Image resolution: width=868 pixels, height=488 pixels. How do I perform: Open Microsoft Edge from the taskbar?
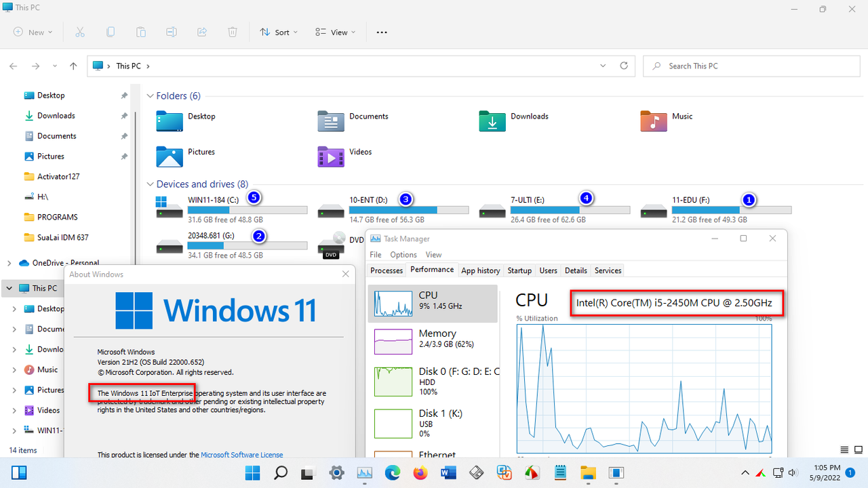point(393,472)
